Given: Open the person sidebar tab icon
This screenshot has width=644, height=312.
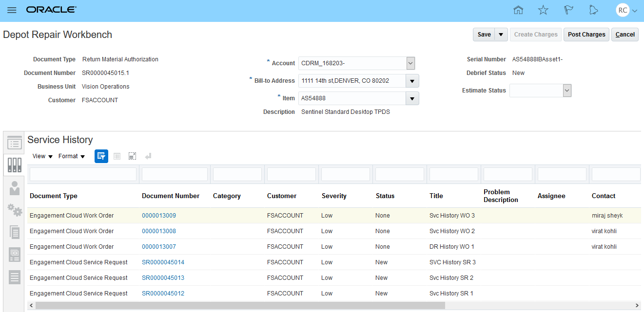Looking at the screenshot, I should (x=15, y=188).
